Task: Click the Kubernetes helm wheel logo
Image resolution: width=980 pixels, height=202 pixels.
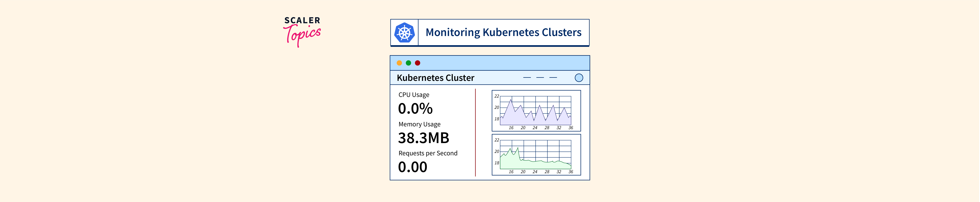Action: 404,33
